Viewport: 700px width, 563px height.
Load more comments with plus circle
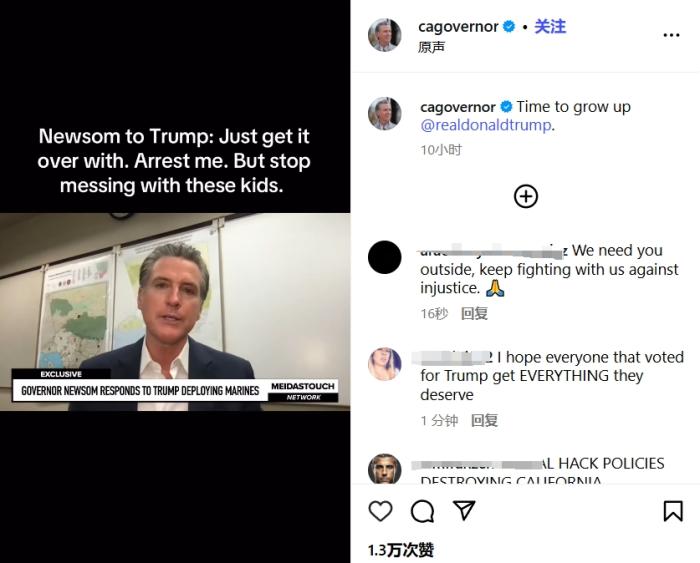click(526, 196)
